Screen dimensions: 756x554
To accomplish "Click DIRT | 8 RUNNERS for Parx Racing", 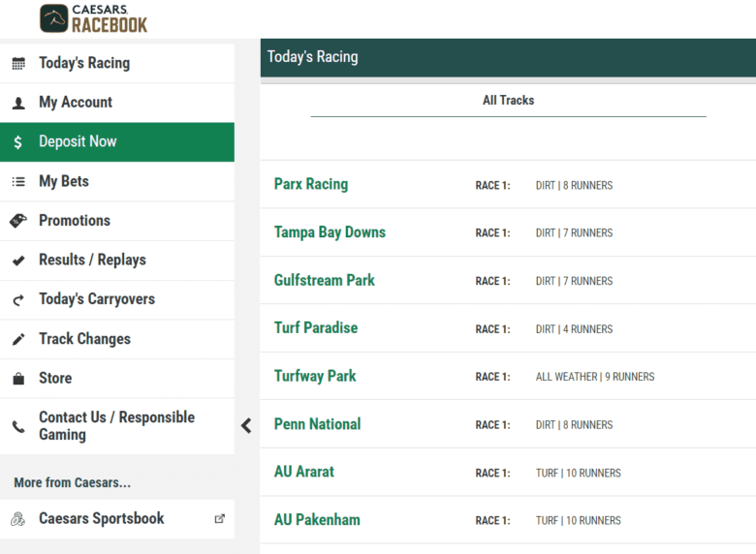I will (574, 185).
